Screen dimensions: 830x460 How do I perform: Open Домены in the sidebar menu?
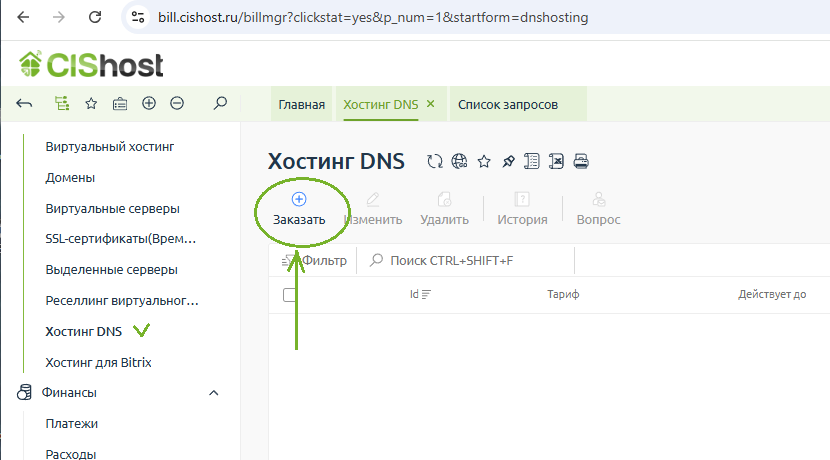pyautogui.click(x=70, y=178)
